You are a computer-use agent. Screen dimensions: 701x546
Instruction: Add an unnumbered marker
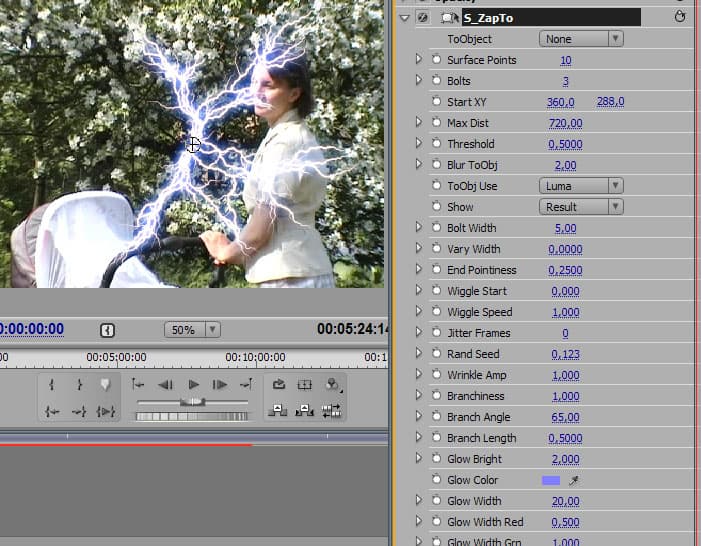[105, 385]
